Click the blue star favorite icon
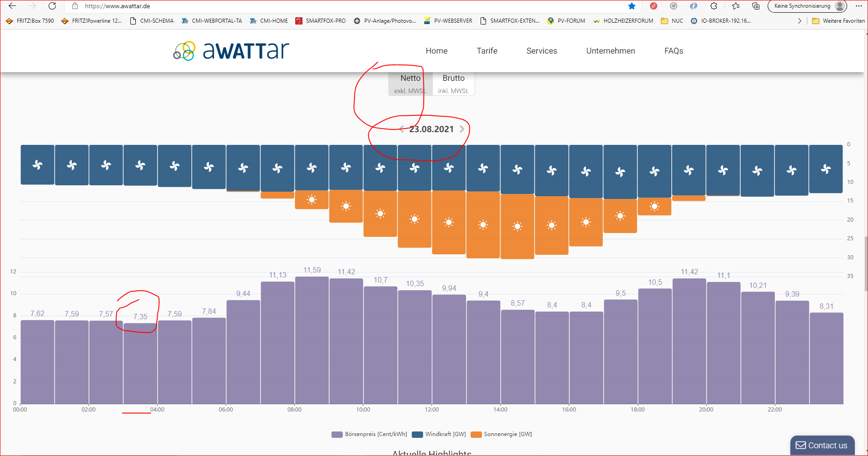The image size is (868, 456). coord(632,6)
